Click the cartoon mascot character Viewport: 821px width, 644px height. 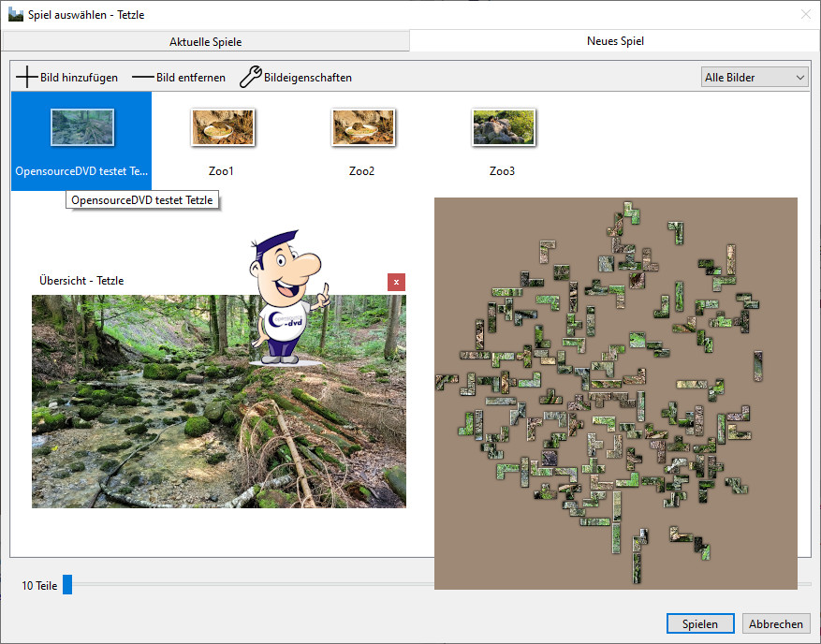point(284,298)
